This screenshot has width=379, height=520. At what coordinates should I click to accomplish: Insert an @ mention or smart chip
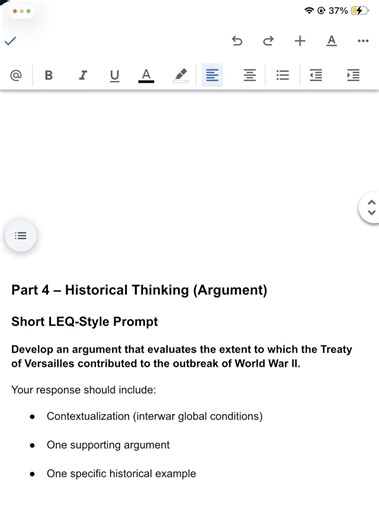coord(16,75)
